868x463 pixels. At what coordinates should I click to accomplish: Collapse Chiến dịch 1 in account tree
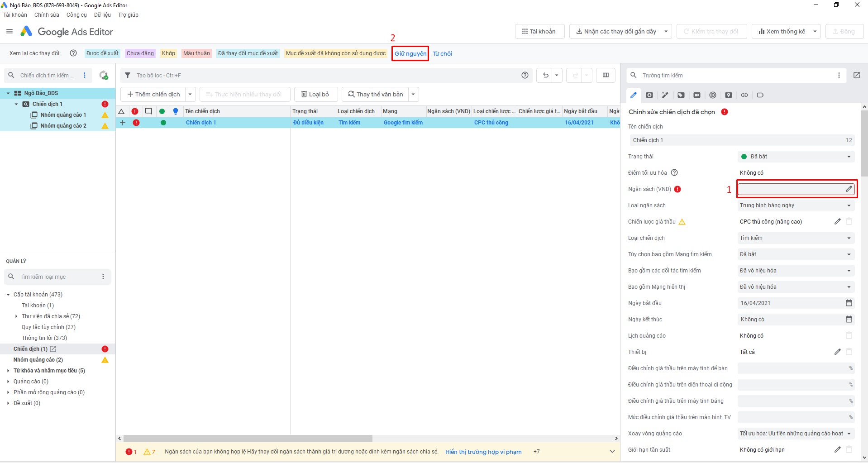pyautogui.click(x=17, y=104)
